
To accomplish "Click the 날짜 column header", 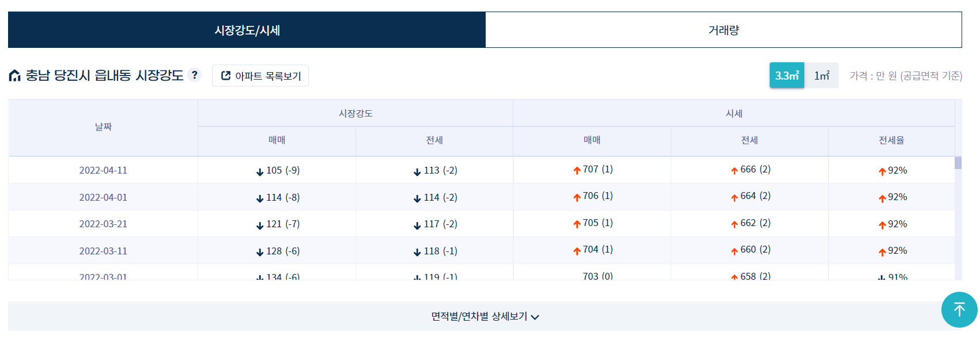I will pyautogui.click(x=103, y=127).
